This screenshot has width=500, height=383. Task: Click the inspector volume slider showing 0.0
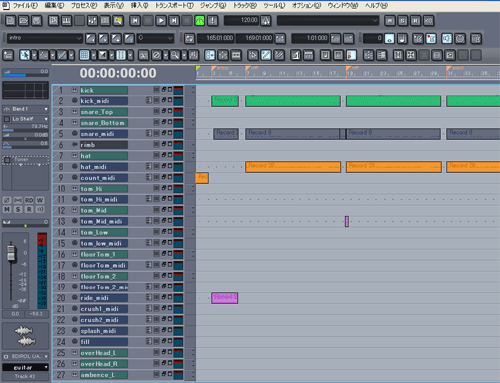pyautogui.click(x=25, y=73)
